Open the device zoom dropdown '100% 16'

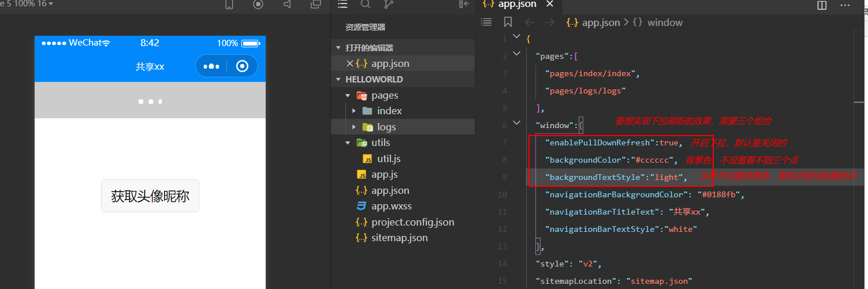click(x=27, y=4)
